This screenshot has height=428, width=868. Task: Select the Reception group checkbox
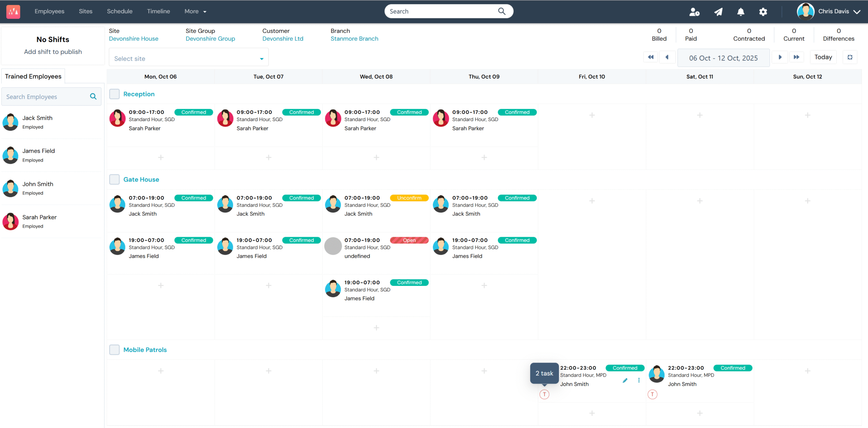click(114, 94)
